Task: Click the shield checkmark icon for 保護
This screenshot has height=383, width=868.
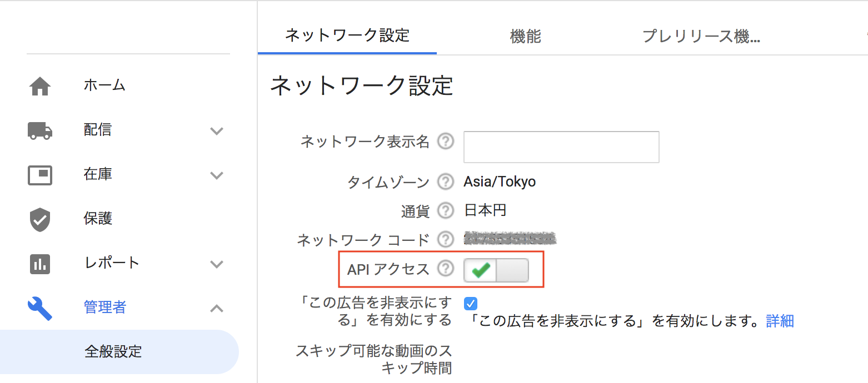Action: click(x=40, y=219)
